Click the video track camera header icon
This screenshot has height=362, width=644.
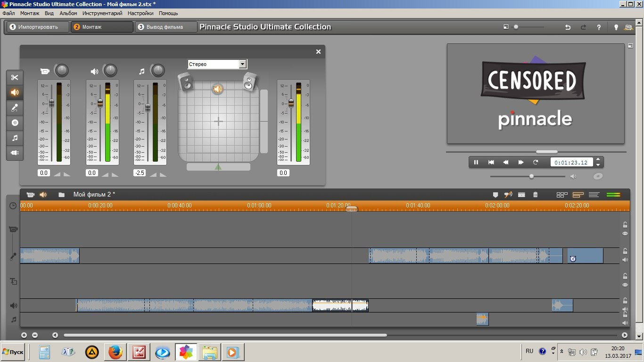(x=13, y=230)
